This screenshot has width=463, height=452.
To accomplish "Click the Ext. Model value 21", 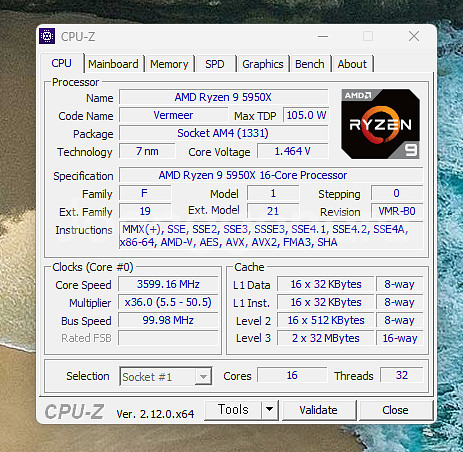I will (x=273, y=211).
